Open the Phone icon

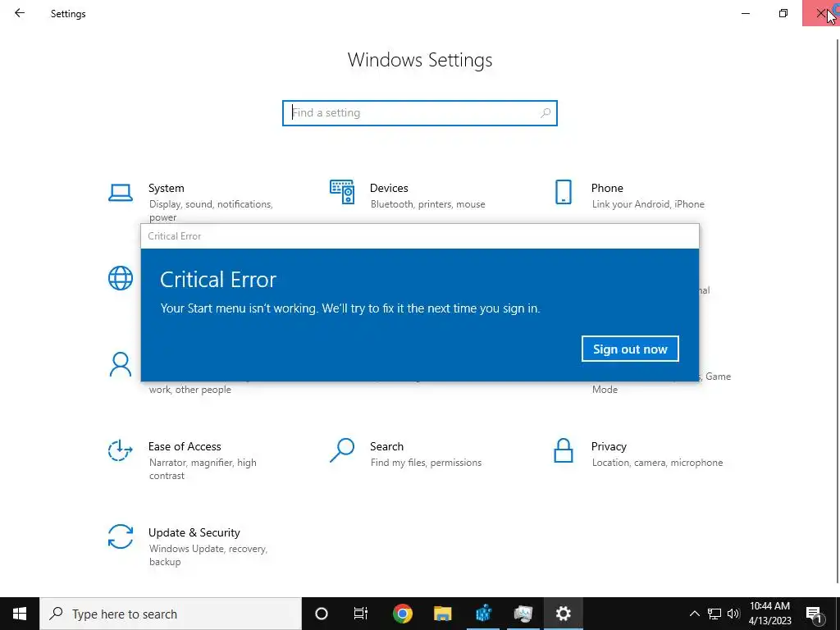563,192
